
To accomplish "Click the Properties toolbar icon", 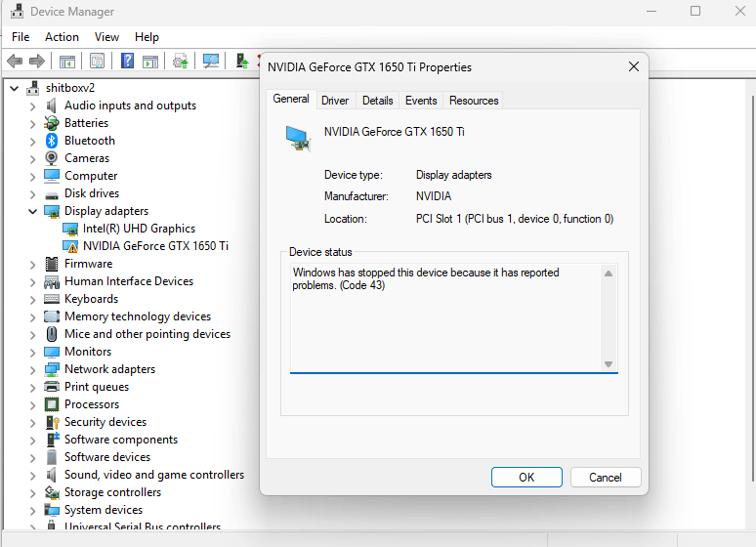I will [x=97, y=62].
